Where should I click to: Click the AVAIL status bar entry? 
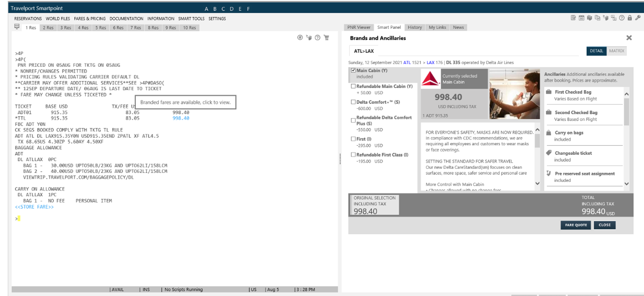pos(118,290)
